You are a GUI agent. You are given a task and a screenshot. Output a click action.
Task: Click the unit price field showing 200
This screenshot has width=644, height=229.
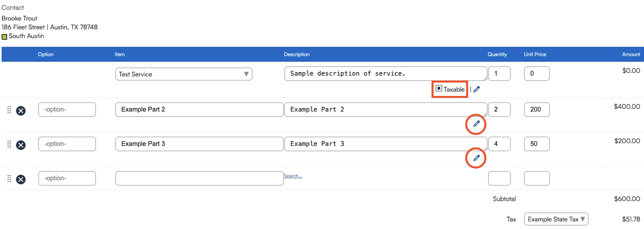536,110
